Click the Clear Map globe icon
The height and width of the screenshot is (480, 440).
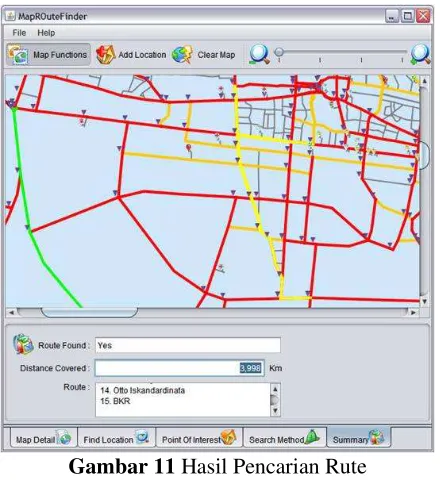tap(182, 55)
